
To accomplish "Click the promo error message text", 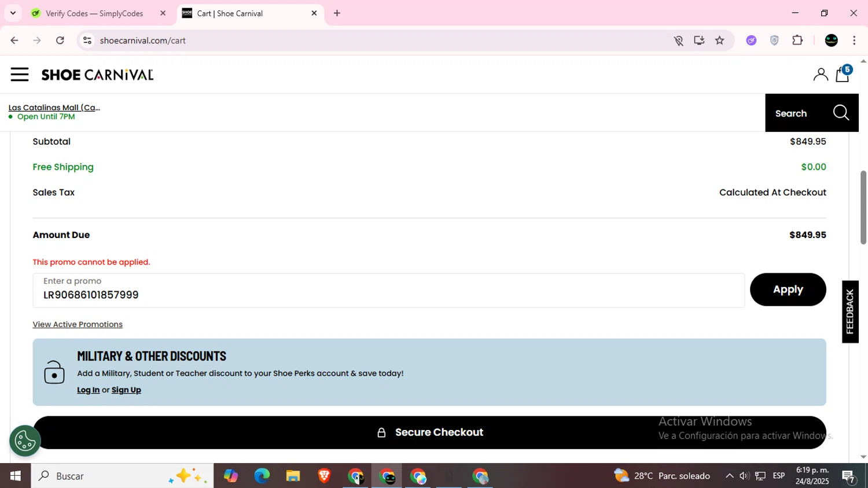I will pos(91,262).
